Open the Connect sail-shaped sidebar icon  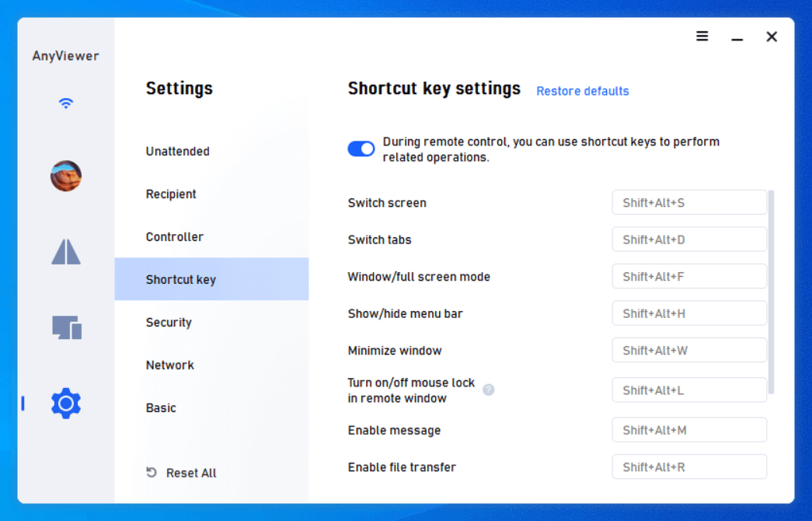[x=66, y=252]
